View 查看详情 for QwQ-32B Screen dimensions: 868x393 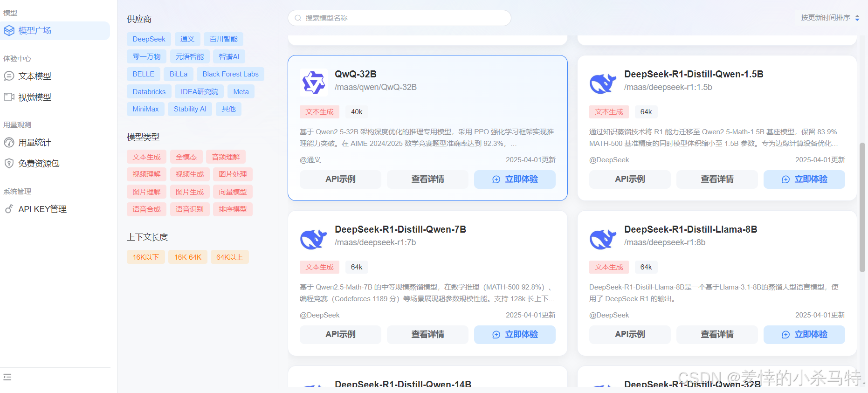pyautogui.click(x=427, y=179)
